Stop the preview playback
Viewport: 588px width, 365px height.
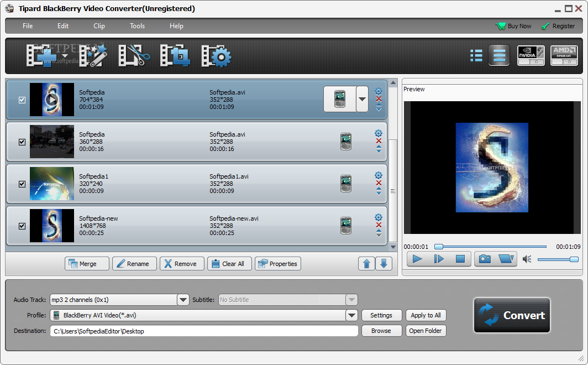[x=460, y=259]
